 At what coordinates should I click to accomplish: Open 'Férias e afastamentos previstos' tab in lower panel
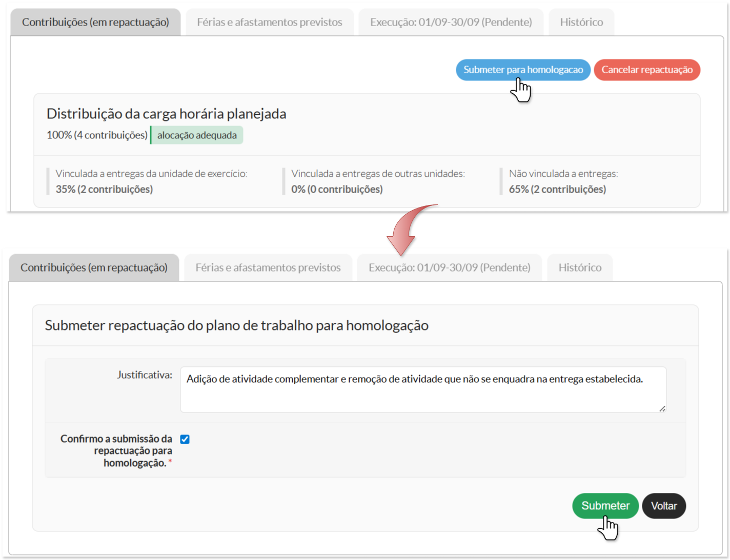pyautogui.click(x=268, y=267)
